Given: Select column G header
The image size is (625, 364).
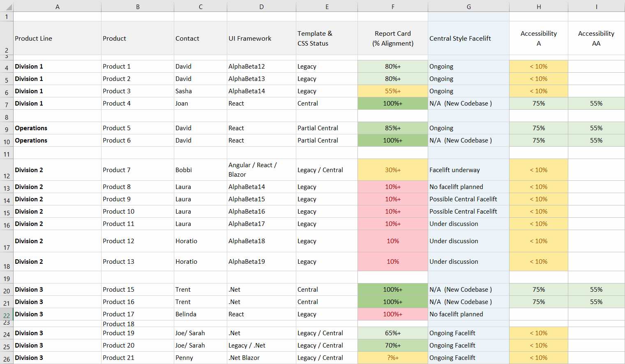Looking at the screenshot, I should tap(468, 7).
